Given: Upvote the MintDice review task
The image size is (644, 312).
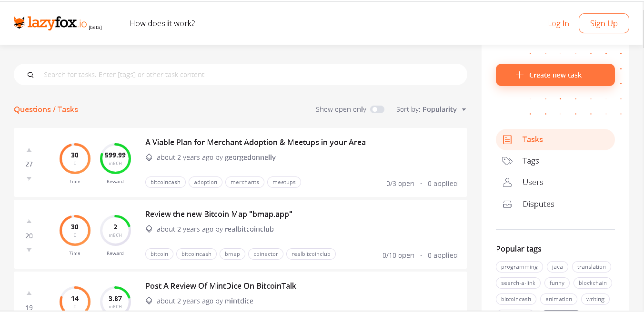Looking at the screenshot, I should pyautogui.click(x=29, y=293).
